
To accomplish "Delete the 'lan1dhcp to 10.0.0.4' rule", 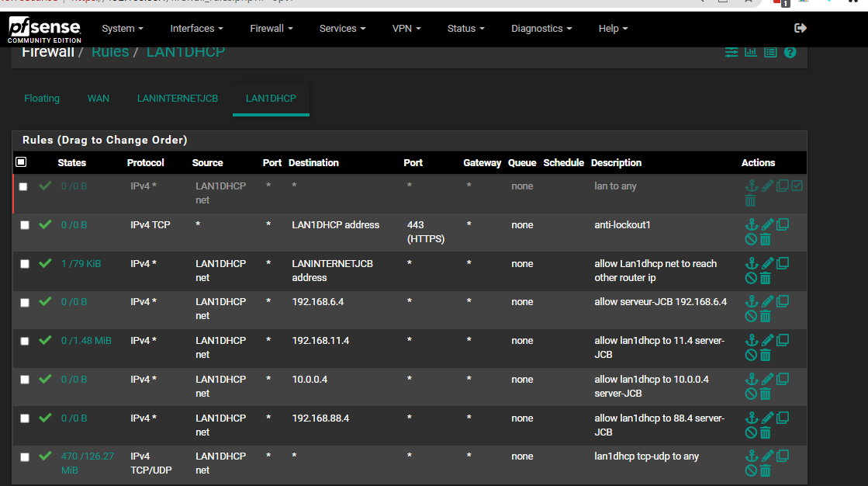I will pos(765,394).
